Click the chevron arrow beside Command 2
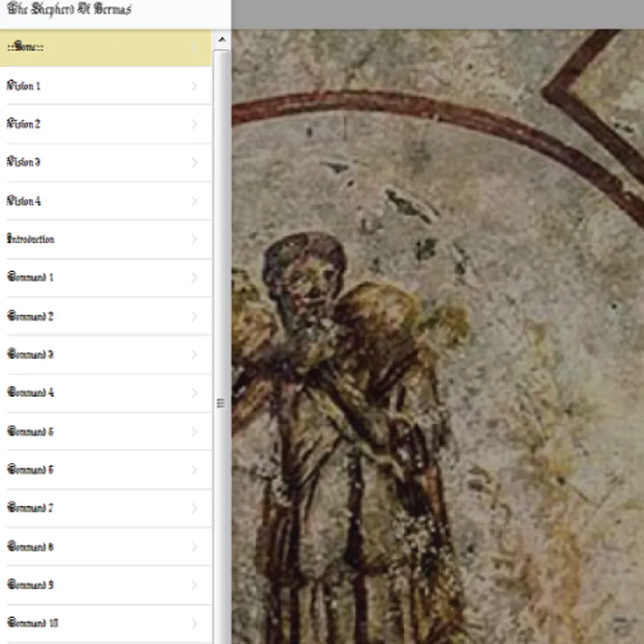 point(194,316)
